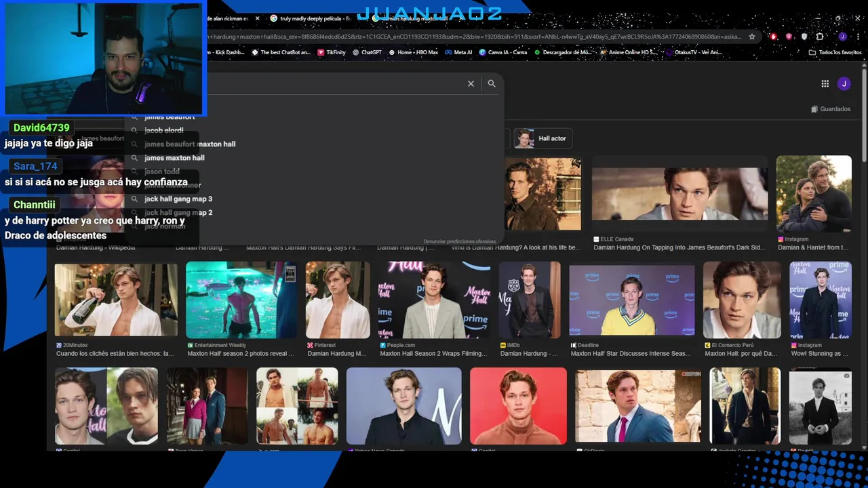The image size is (868, 488).
Task: Open the IMDb Damian Hardung image
Action: click(530, 300)
